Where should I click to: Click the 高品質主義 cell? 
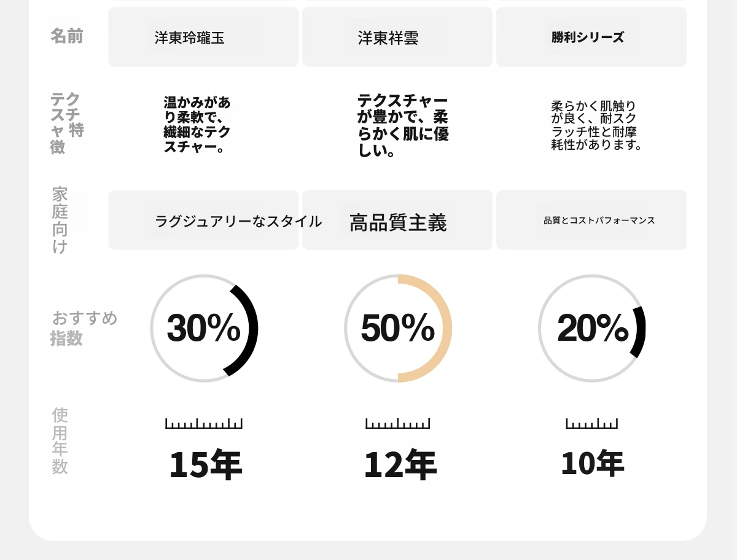coord(397,221)
